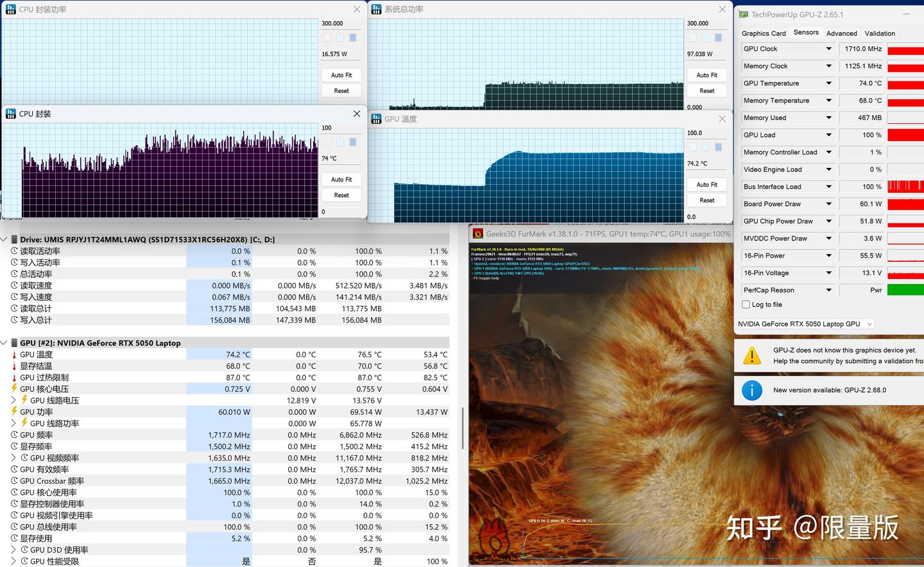Click the thermometer icon beside GPU 温度 row
924x567 pixels.
pos(14,355)
